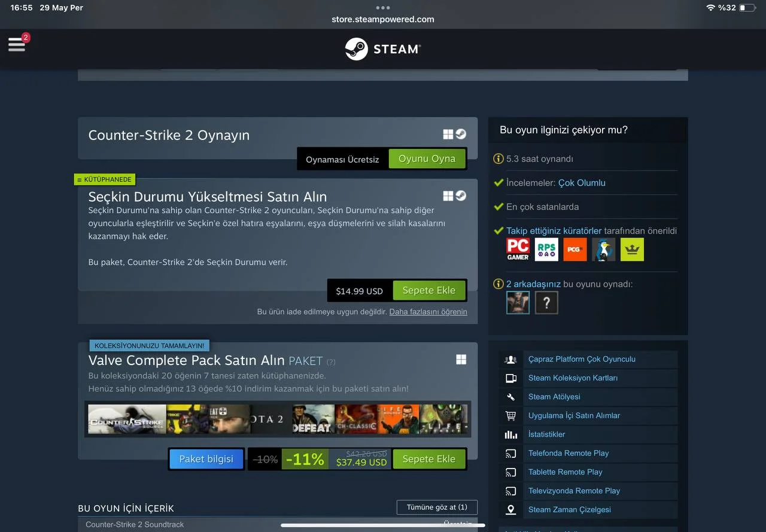This screenshot has height=532, width=766.
Task: Open the question-mark friend avatar
Action: click(546, 303)
